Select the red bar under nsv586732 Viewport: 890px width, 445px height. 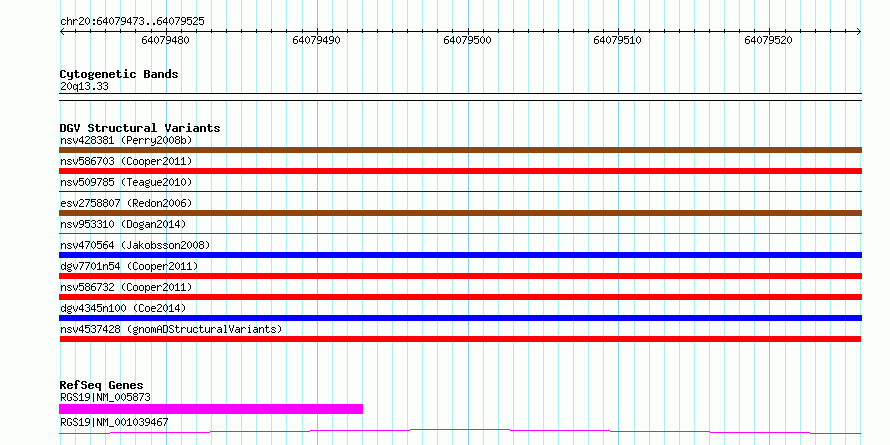click(460, 297)
